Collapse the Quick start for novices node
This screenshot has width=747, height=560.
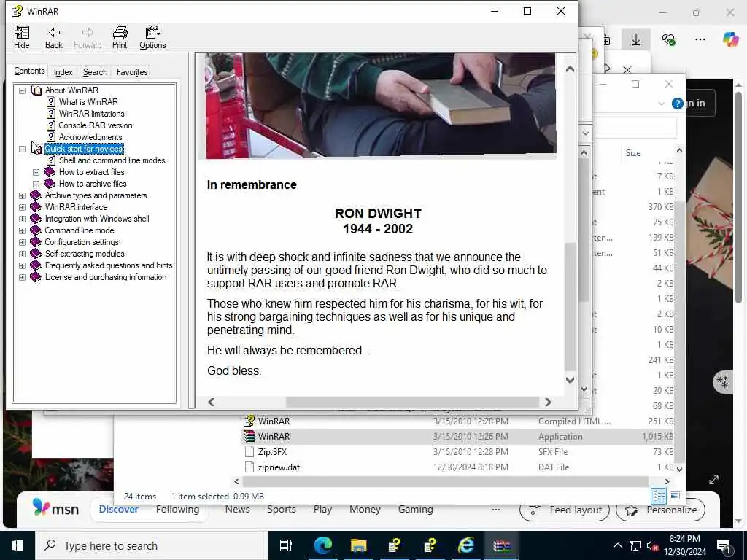[x=22, y=149]
